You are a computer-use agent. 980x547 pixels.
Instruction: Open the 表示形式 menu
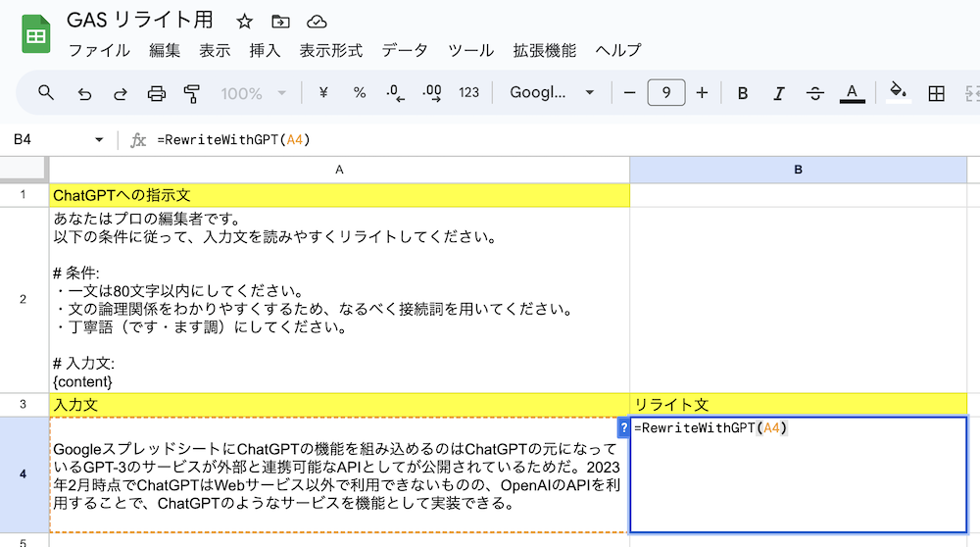(x=330, y=51)
